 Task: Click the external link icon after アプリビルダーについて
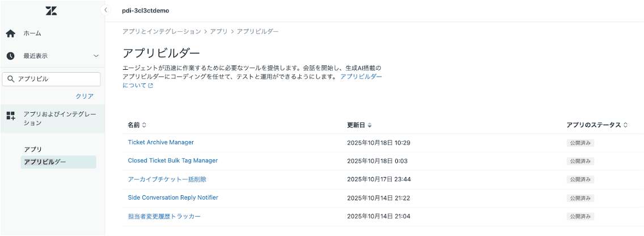[x=150, y=86]
